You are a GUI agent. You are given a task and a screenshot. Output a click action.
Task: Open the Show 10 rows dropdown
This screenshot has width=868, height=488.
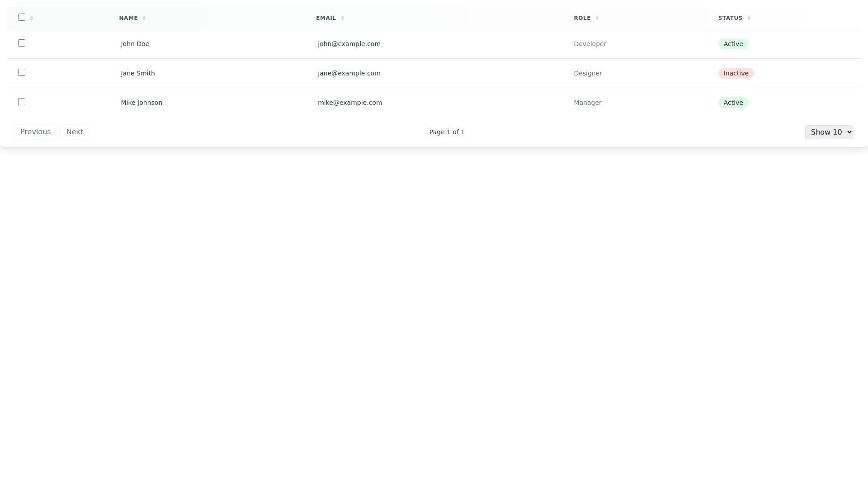tap(829, 132)
